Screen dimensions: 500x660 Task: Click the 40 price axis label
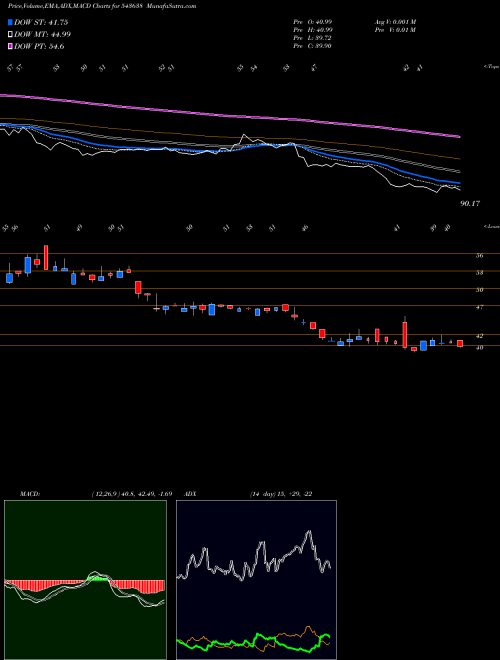[480, 348]
